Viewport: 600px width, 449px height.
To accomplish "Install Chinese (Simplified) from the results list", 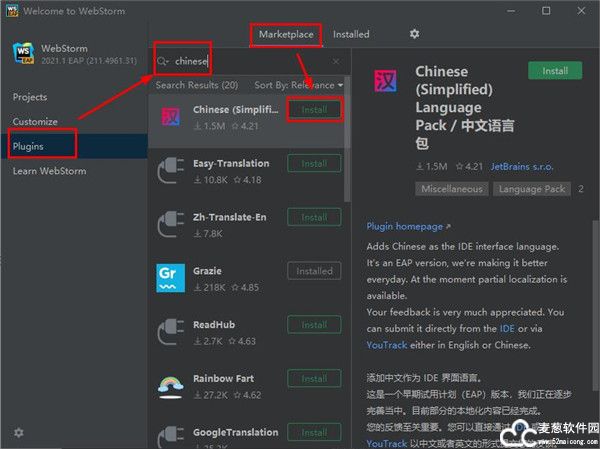I will coord(314,110).
